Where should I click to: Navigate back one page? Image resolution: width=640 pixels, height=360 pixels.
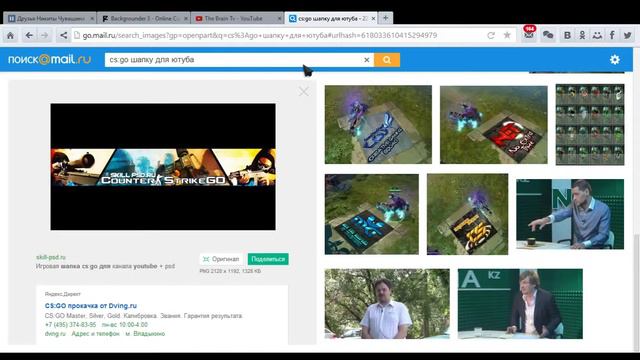click(29, 36)
